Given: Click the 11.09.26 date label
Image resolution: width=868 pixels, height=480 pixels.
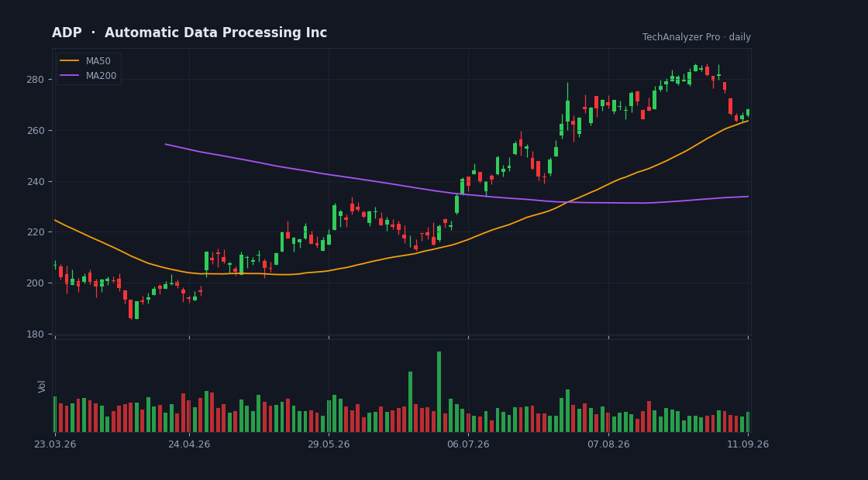Looking at the screenshot, I should point(748,444).
